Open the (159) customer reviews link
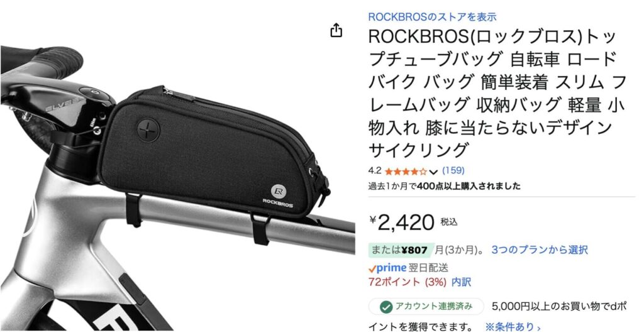 tap(453, 170)
